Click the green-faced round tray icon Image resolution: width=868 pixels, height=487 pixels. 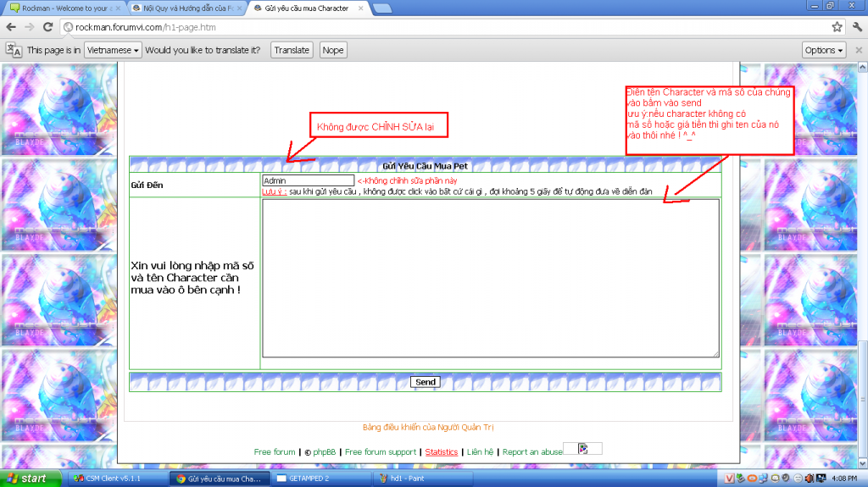pyautogui.click(x=775, y=479)
